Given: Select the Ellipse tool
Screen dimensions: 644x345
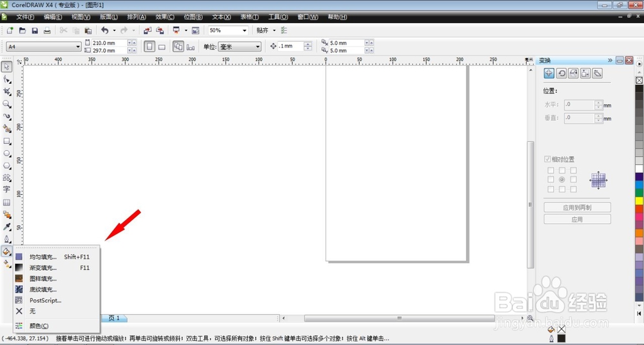Looking at the screenshot, I should click(x=7, y=153).
